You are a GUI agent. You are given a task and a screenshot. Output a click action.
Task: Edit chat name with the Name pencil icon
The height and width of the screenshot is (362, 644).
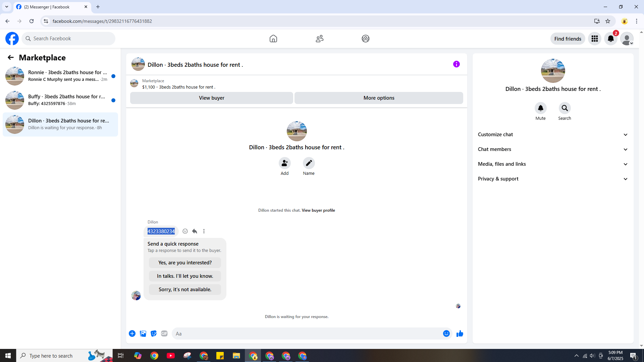click(x=309, y=163)
